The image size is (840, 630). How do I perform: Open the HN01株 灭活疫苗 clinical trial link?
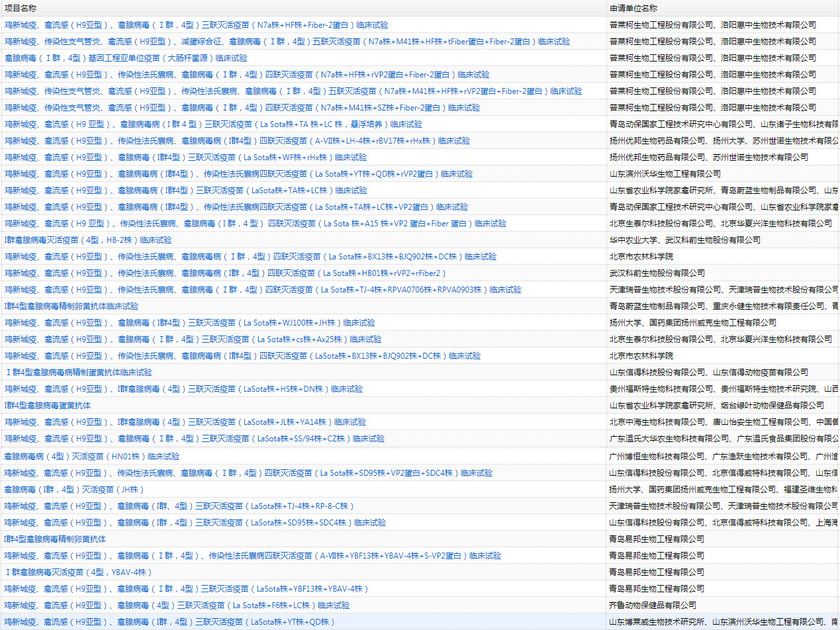tap(91, 457)
